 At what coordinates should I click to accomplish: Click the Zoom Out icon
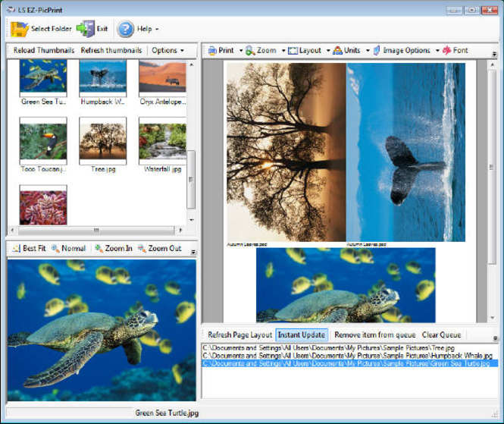click(x=142, y=248)
